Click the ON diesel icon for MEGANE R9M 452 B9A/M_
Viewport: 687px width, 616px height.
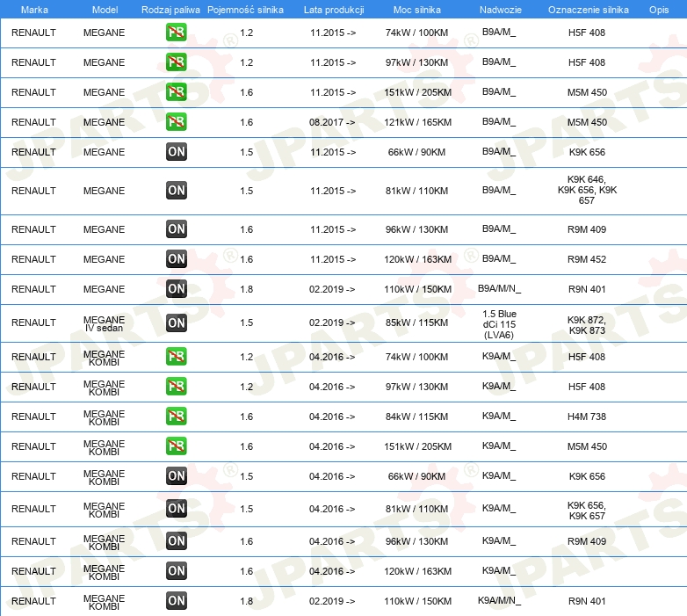tap(176, 259)
